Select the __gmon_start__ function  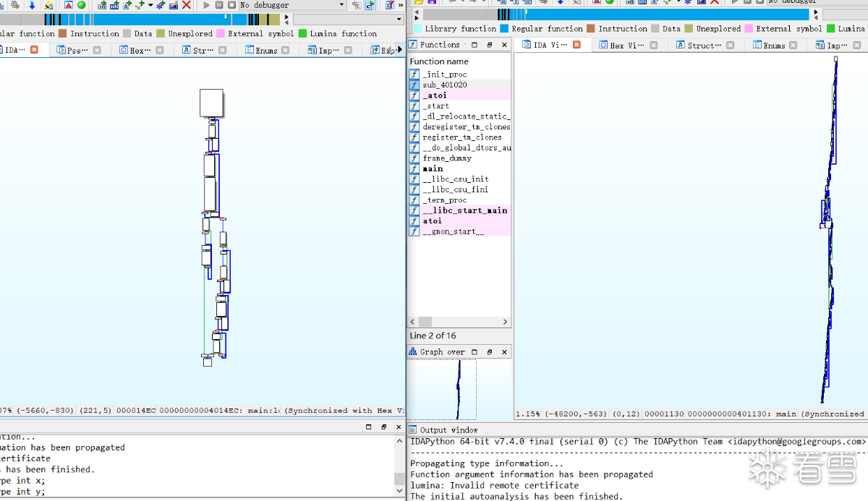point(459,231)
